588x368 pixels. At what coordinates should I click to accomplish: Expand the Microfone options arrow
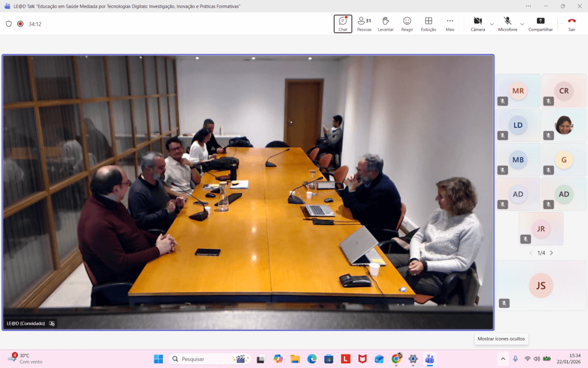pyautogui.click(x=522, y=24)
